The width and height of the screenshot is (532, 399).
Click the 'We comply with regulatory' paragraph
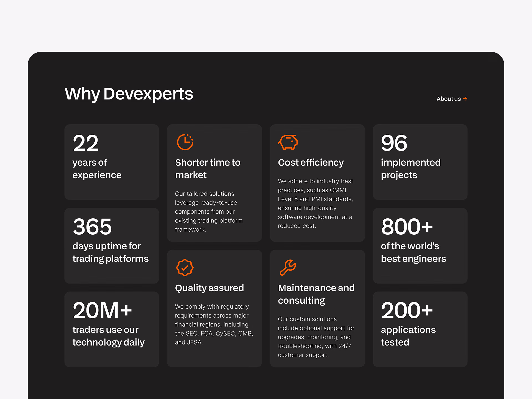[x=214, y=324]
